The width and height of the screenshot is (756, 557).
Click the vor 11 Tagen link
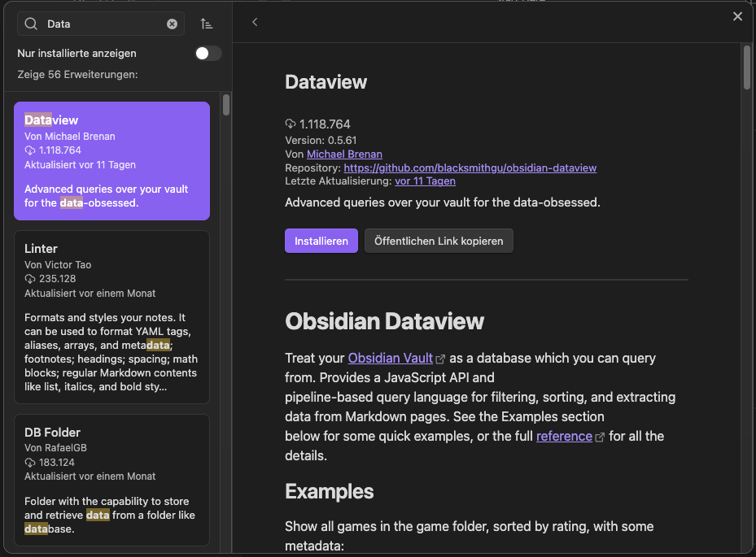point(426,181)
